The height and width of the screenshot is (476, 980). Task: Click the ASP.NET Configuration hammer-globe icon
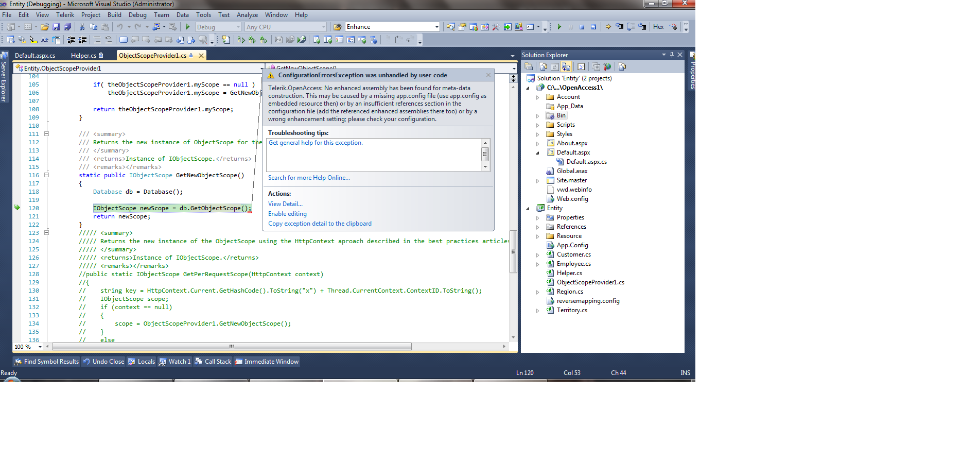(x=607, y=66)
